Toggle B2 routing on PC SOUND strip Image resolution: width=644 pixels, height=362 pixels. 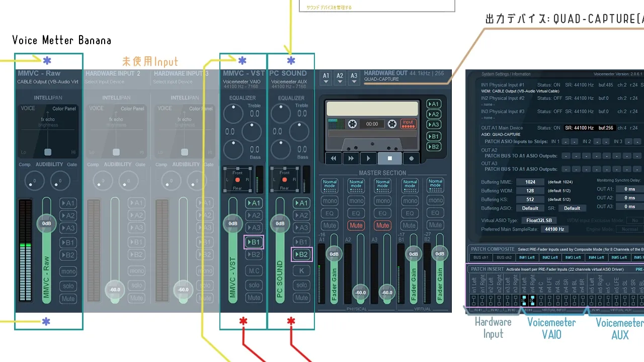[301, 254]
